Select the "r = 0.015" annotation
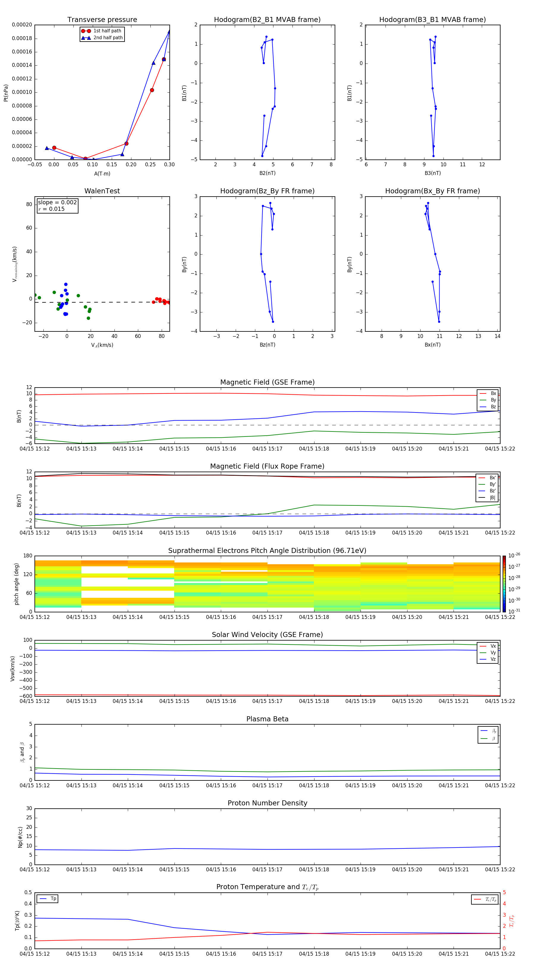The image size is (535, 980). click(x=51, y=209)
